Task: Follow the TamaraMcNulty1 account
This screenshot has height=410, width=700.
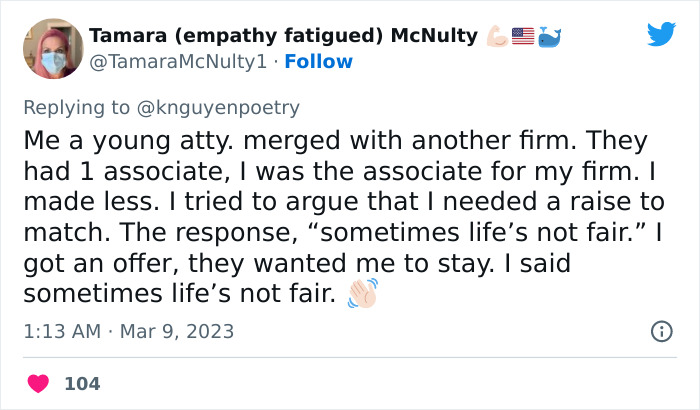Action: [x=319, y=62]
